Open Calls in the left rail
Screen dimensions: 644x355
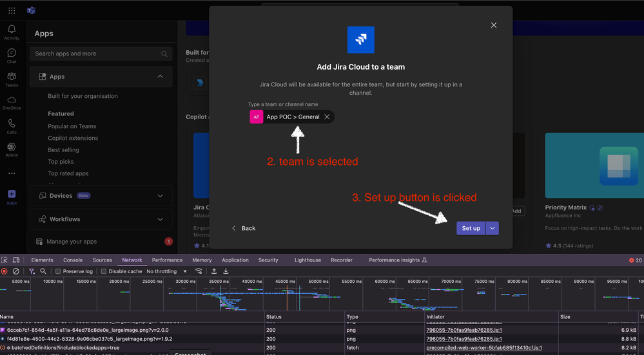[x=12, y=126]
